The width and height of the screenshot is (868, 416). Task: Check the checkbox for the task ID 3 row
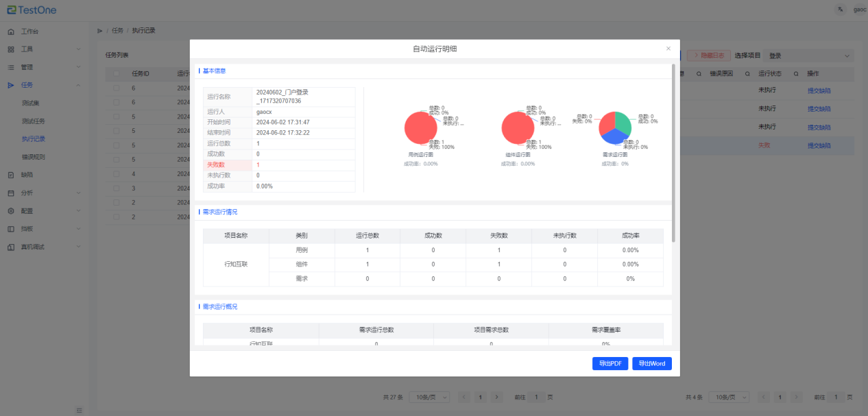coord(117,188)
